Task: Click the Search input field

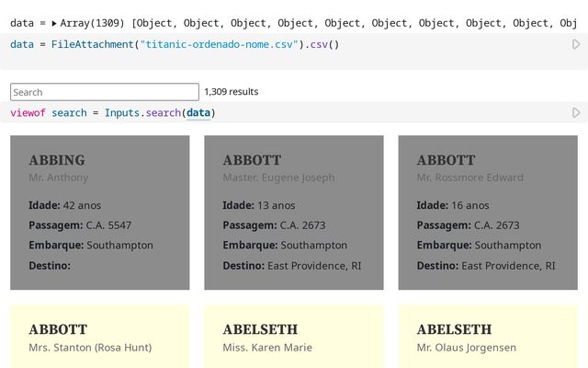Action: coord(105,92)
